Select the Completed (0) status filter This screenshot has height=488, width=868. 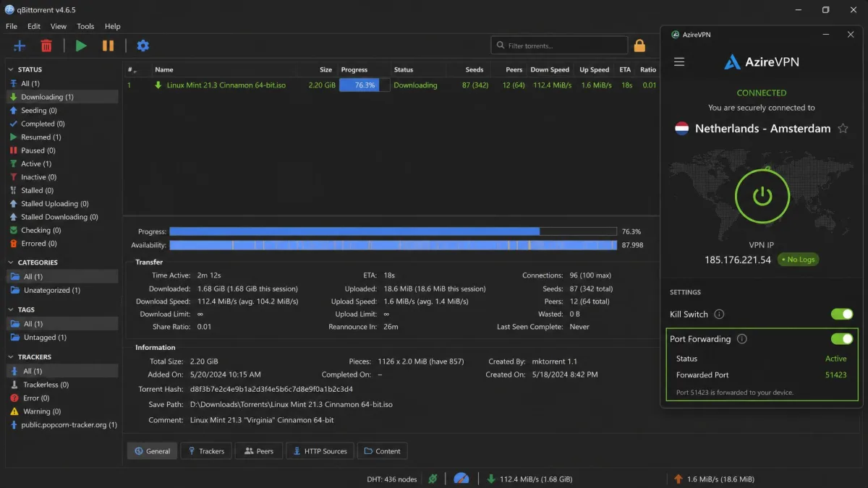coord(62,124)
